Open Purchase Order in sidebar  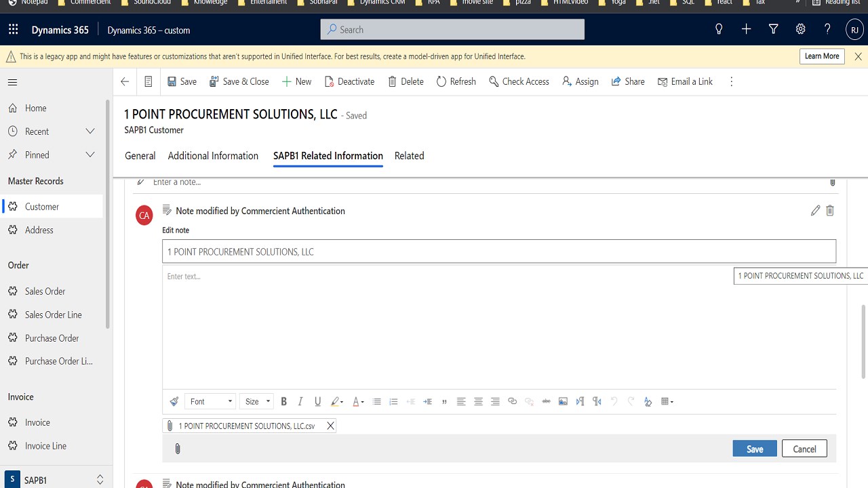coord(52,338)
